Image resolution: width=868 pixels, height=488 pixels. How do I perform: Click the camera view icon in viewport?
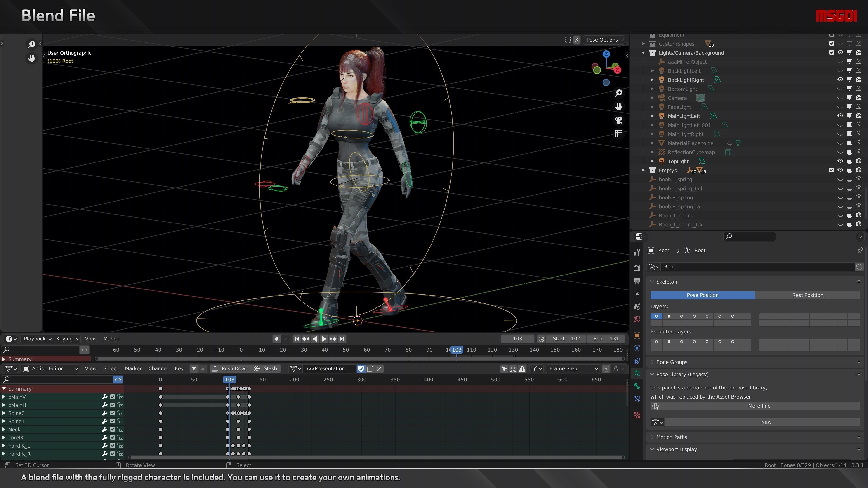click(x=618, y=120)
